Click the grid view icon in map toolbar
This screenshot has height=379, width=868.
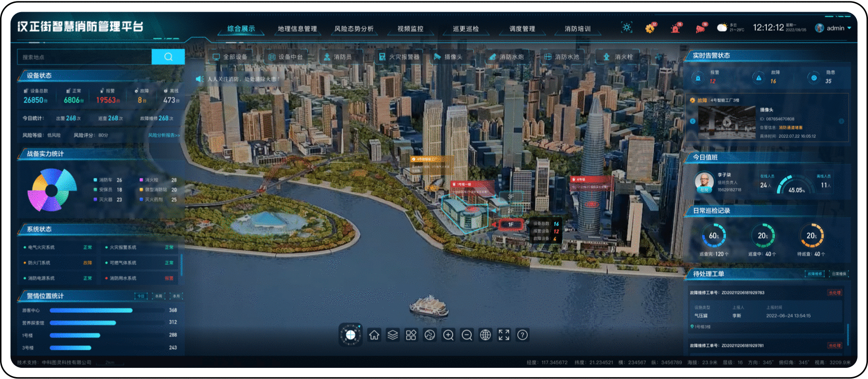coord(411,335)
